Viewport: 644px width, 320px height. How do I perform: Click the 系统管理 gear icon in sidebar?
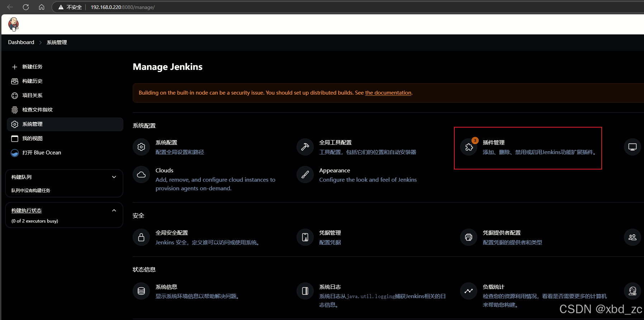(x=15, y=124)
